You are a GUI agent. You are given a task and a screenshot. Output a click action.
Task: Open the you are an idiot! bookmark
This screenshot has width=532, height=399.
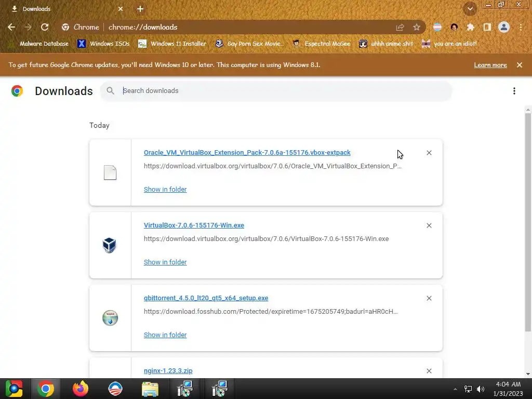(x=449, y=44)
